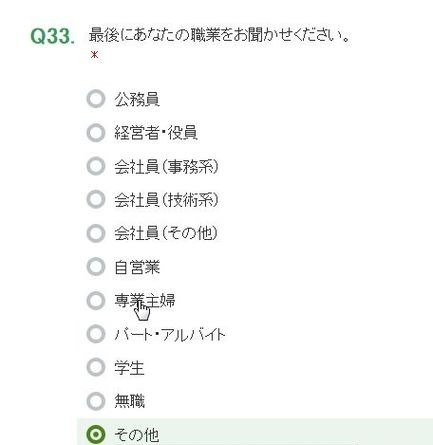This screenshot has height=445, width=433.
Task: Choose the 無職 option
Action: 96,401
